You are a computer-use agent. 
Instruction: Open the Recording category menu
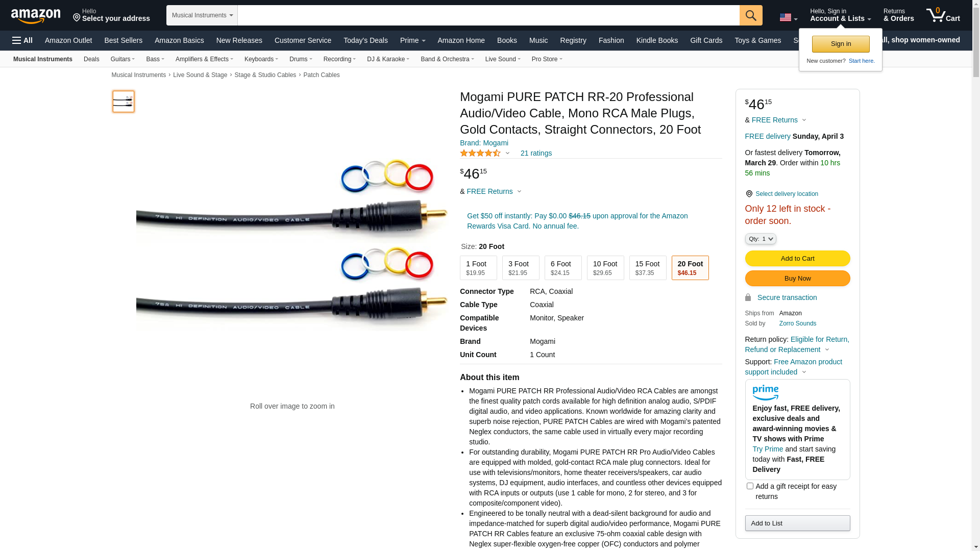[339, 59]
